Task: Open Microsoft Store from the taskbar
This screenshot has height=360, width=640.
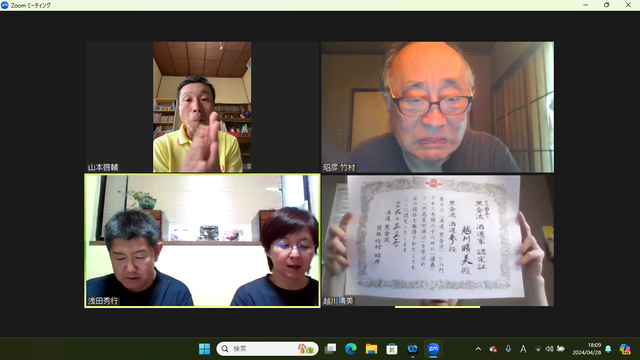Action: (x=392, y=349)
